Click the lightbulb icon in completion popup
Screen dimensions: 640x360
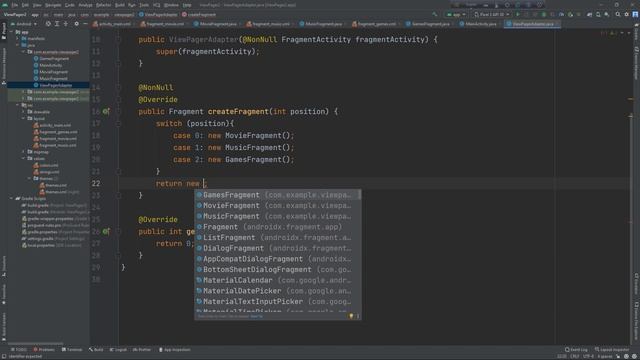click(351, 316)
